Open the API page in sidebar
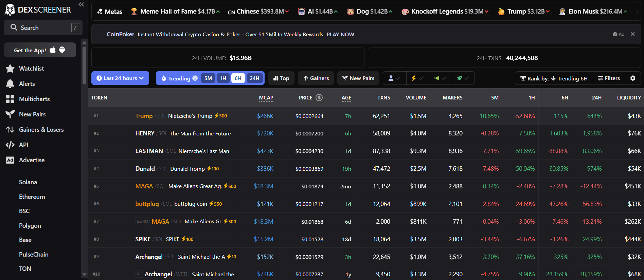The height and width of the screenshot is (280, 644). click(x=23, y=145)
